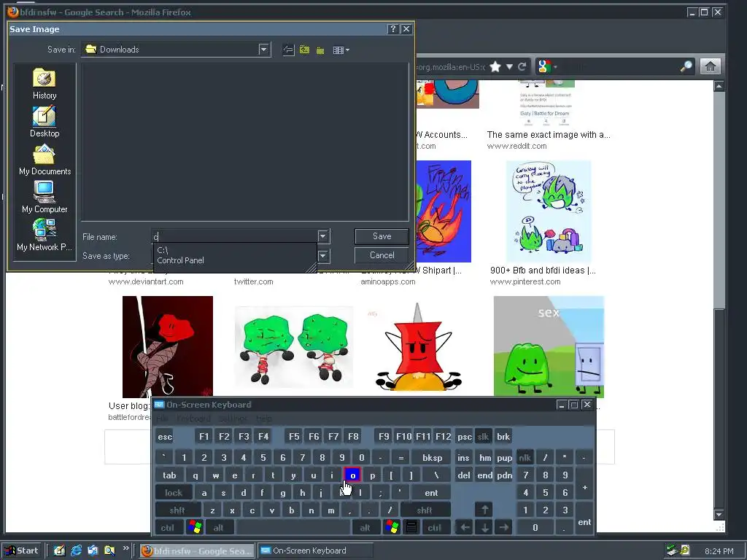The width and height of the screenshot is (747, 560).
Task: Create a new folder in the Save dialog
Action: [x=321, y=50]
